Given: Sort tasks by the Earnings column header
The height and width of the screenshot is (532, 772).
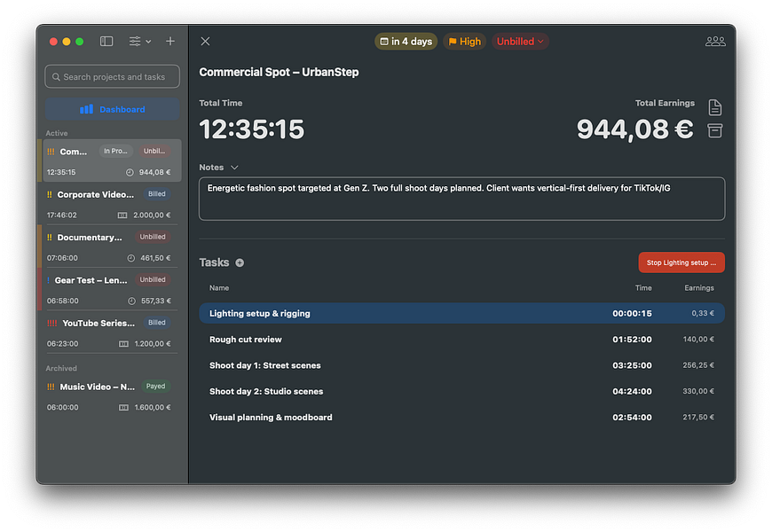Looking at the screenshot, I should [699, 288].
